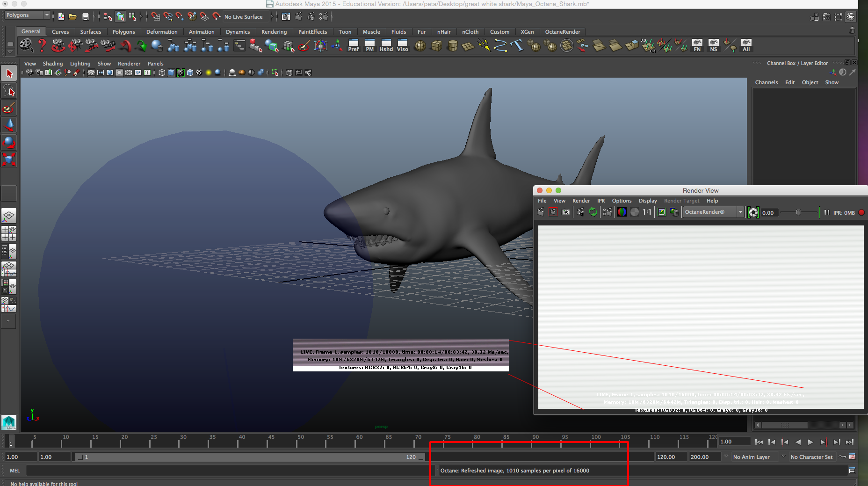Image resolution: width=868 pixels, height=486 pixels.
Task: Select the Scale tool in the toolbox
Action: click(9, 160)
